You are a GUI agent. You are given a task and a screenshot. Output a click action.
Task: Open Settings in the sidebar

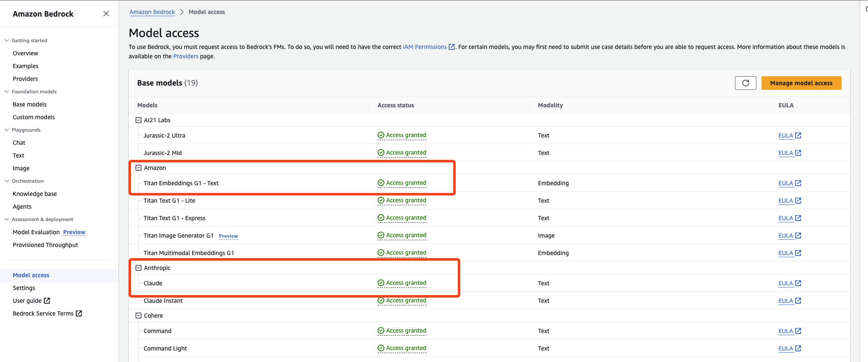pos(24,288)
